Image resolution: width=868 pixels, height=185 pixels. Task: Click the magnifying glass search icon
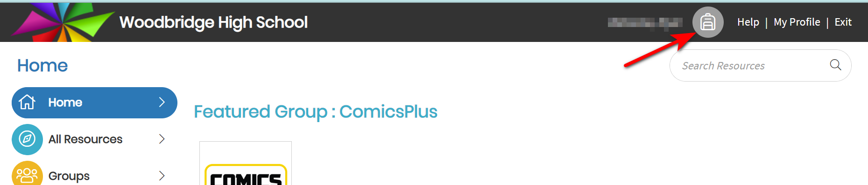tap(835, 65)
